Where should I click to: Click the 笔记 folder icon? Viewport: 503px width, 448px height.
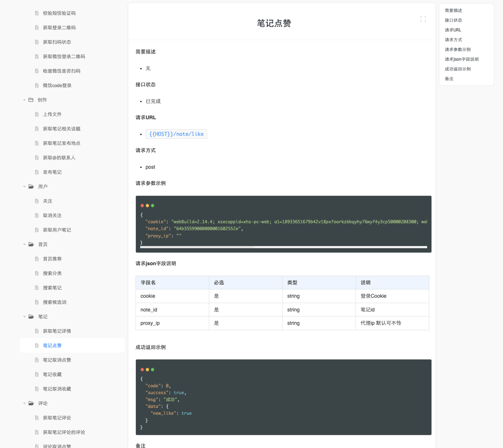31,316
